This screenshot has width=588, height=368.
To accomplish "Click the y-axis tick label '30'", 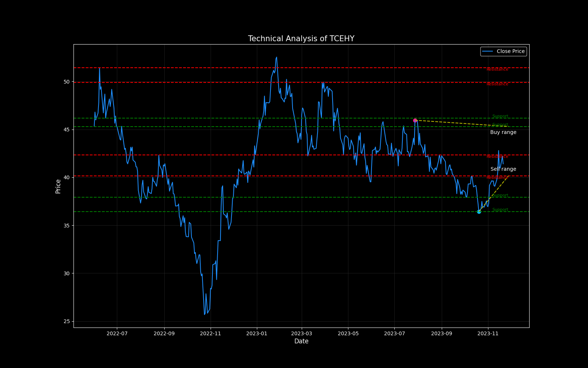I will pyautogui.click(x=67, y=273).
